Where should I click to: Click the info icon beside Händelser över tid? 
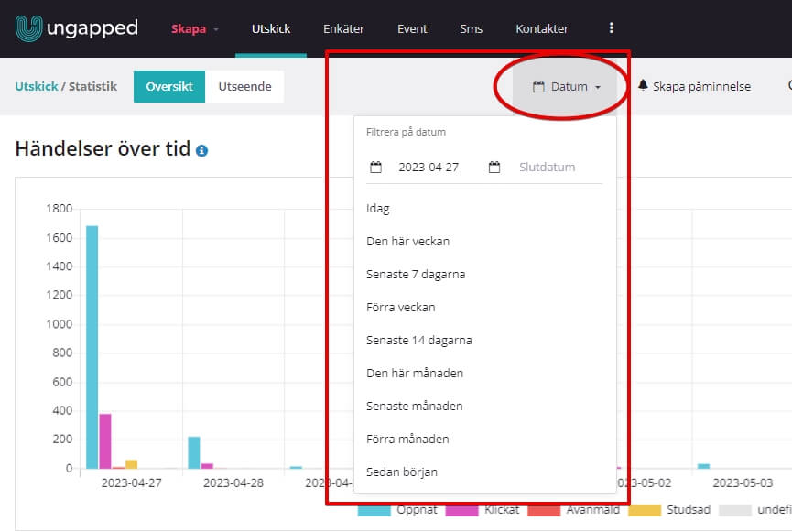click(x=201, y=150)
